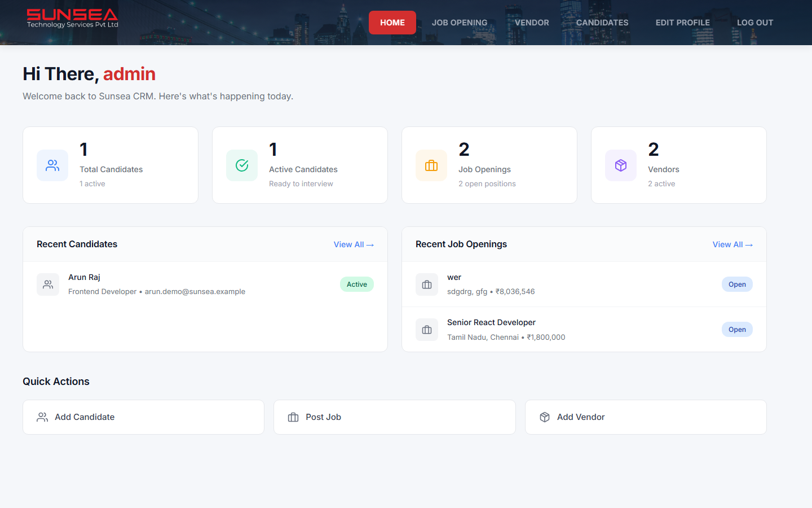
Task: Click the Active status badge on Arun Raj
Action: 357,284
